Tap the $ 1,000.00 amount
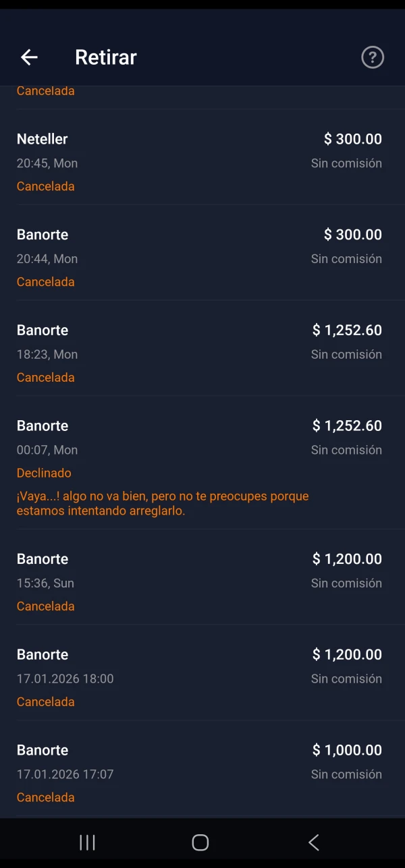Viewport: 405px width, 868px height. (347, 750)
